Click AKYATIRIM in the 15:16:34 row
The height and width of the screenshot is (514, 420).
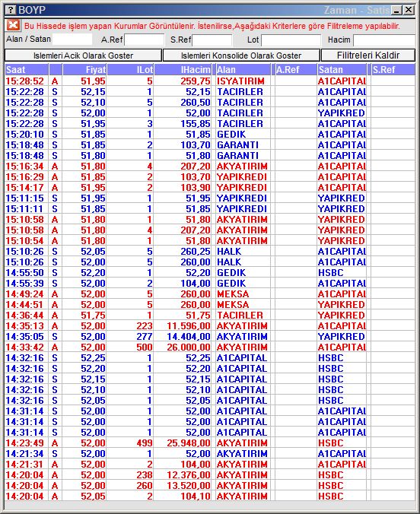(242, 167)
